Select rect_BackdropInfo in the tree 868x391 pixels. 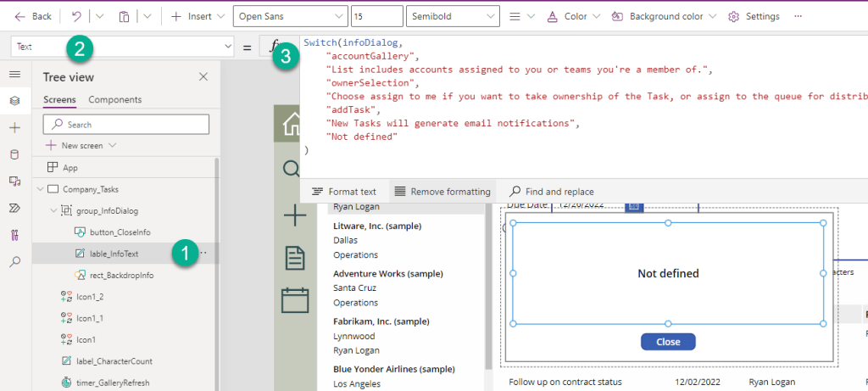point(122,276)
